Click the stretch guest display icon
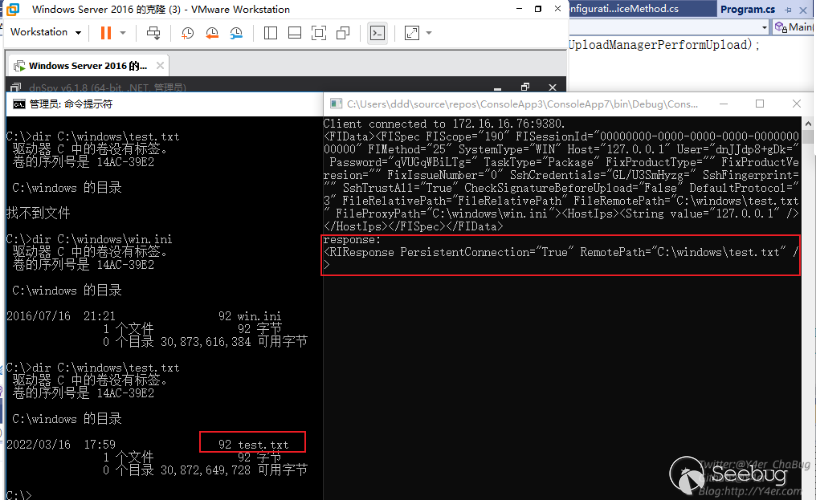The image size is (816, 503). 412,33
